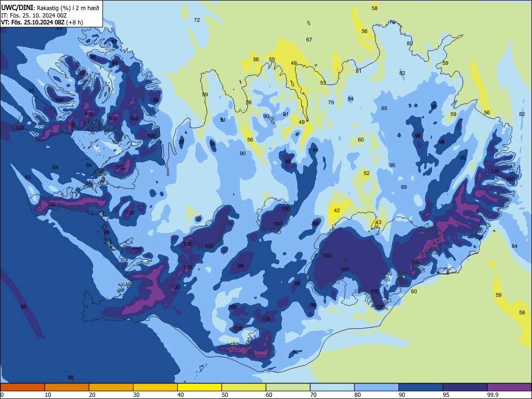Click the humidity value '96' on the map
The height and width of the screenshot is (399, 532).
click(x=106, y=232)
